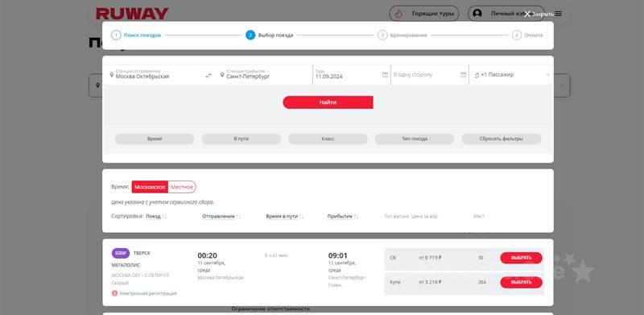The height and width of the screenshot is (315, 644).
Task: Select the Купе carriage ВЫБРАТЬ button
Action: coord(521,283)
